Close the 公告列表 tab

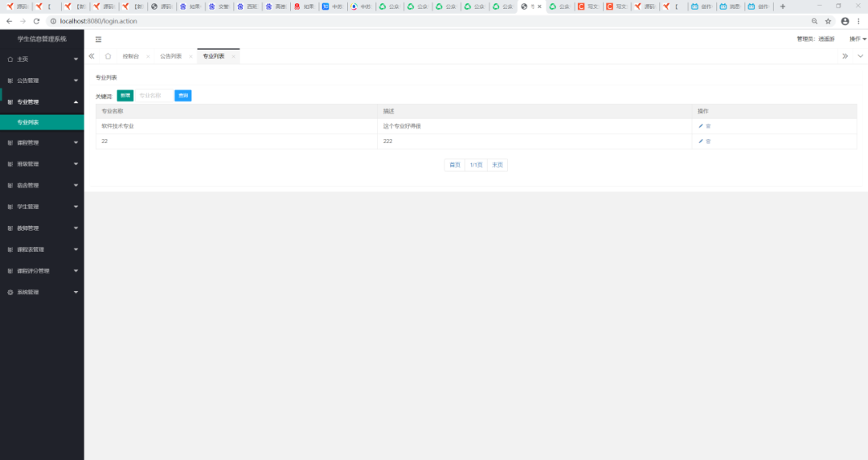190,56
